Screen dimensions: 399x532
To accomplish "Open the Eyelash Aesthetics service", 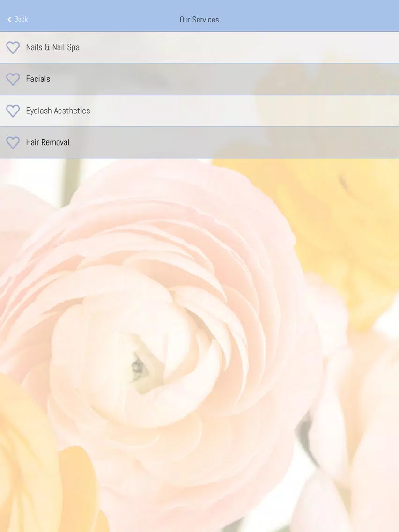I will pyautogui.click(x=199, y=111).
